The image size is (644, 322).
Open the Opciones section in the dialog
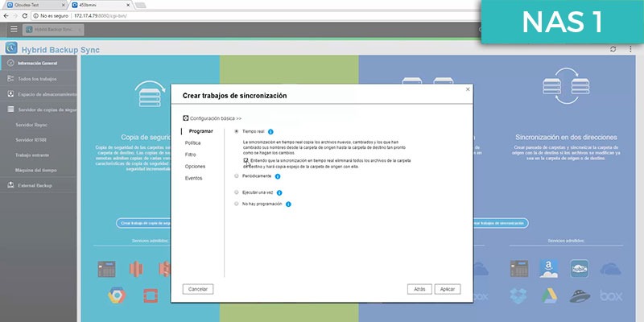[195, 167]
